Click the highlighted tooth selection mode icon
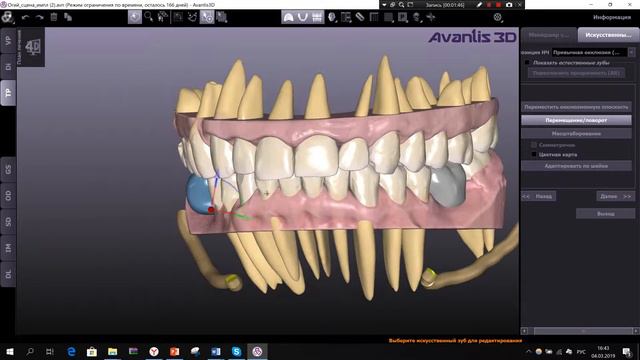Image resolution: width=640 pixels, height=360 pixels. click(207, 17)
